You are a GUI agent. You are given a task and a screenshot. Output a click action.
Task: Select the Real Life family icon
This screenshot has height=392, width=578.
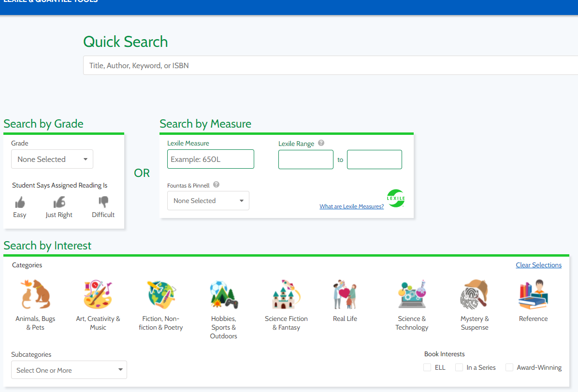click(345, 294)
